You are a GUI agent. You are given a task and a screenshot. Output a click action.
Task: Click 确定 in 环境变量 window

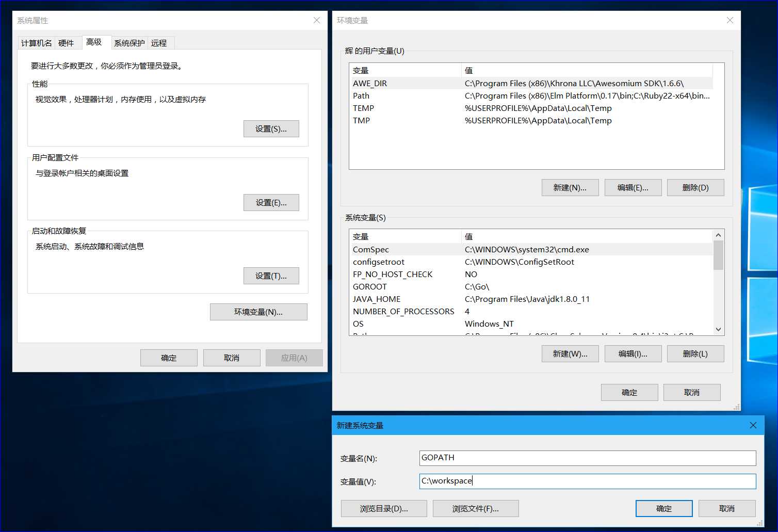(x=629, y=393)
